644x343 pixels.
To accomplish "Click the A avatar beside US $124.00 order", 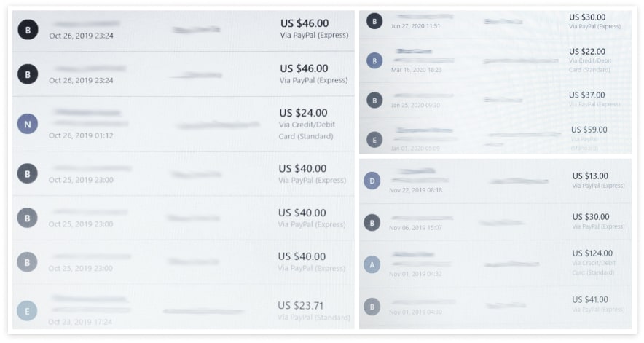I will pos(372,264).
